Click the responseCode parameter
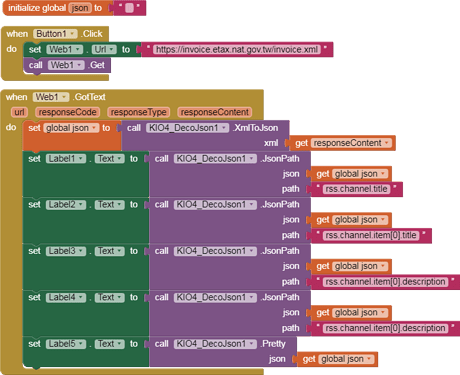Screen dimensions: 460x375 [x=67, y=112]
